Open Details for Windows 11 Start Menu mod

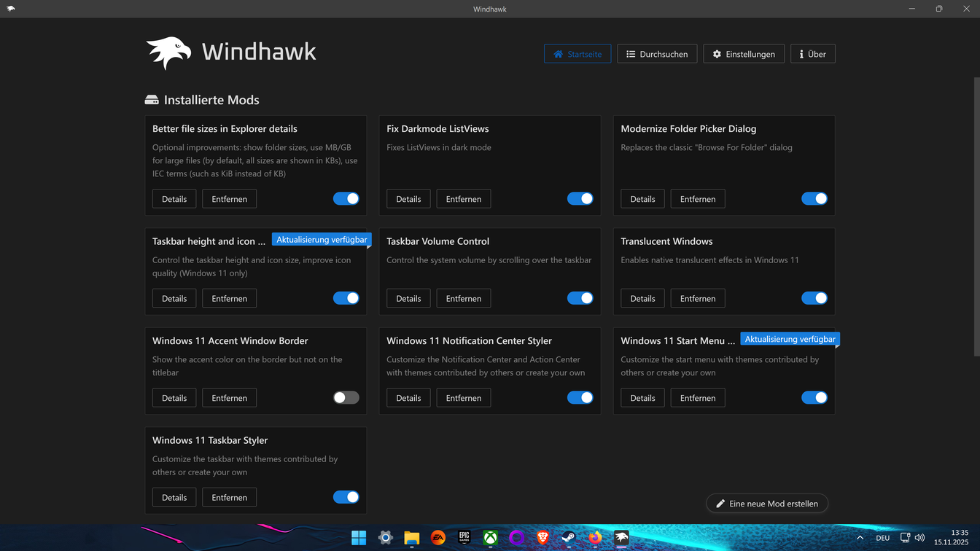coord(642,398)
